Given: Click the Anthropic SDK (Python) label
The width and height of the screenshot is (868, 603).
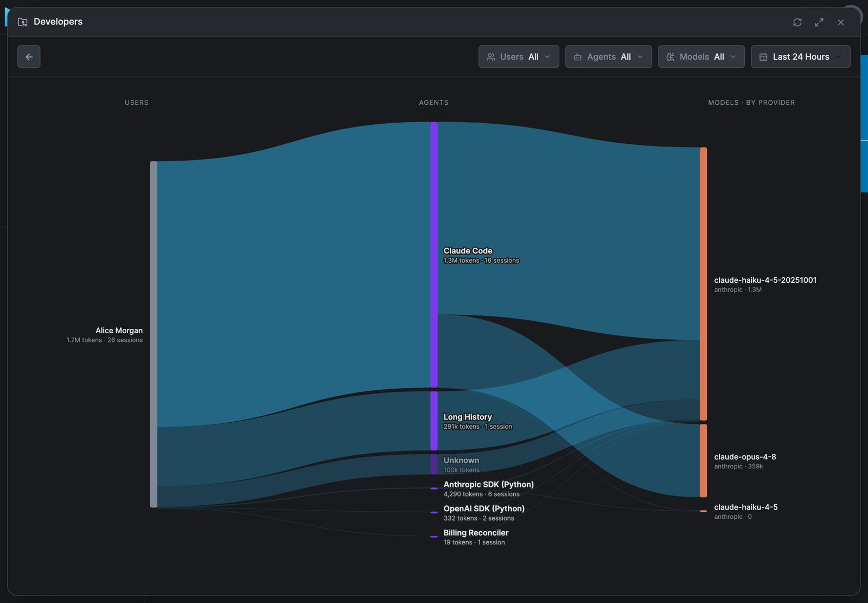Looking at the screenshot, I should (488, 484).
